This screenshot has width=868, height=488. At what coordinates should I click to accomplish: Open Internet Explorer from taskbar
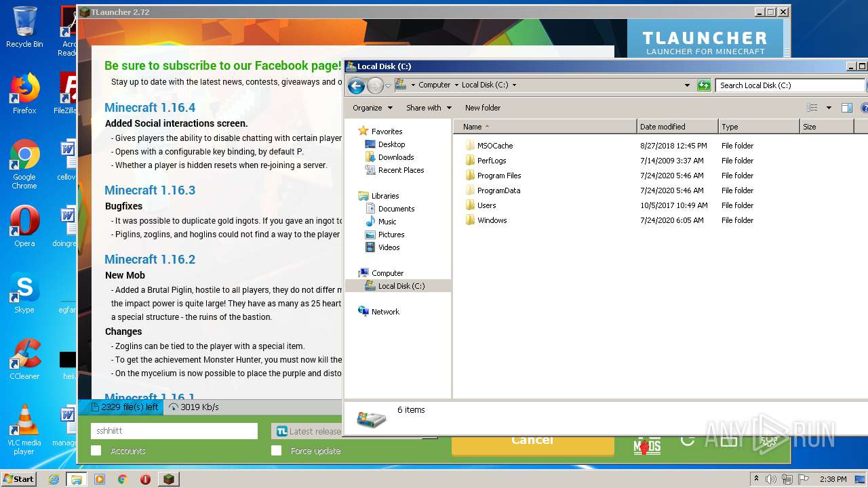coord(54,479)
